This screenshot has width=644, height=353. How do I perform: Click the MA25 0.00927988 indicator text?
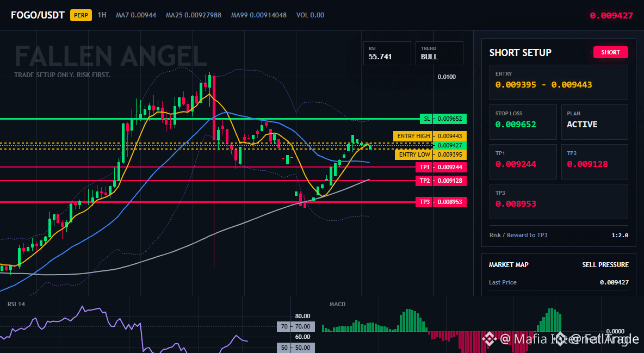tap(194, 15)
